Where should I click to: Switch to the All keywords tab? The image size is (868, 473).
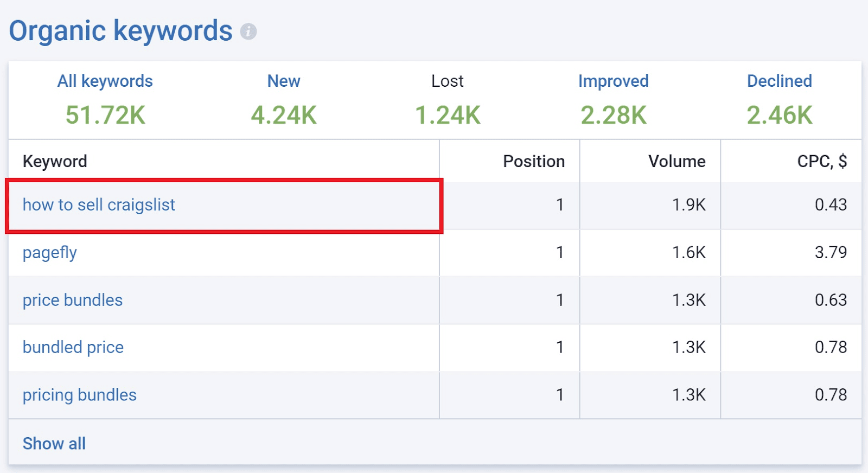105,81
